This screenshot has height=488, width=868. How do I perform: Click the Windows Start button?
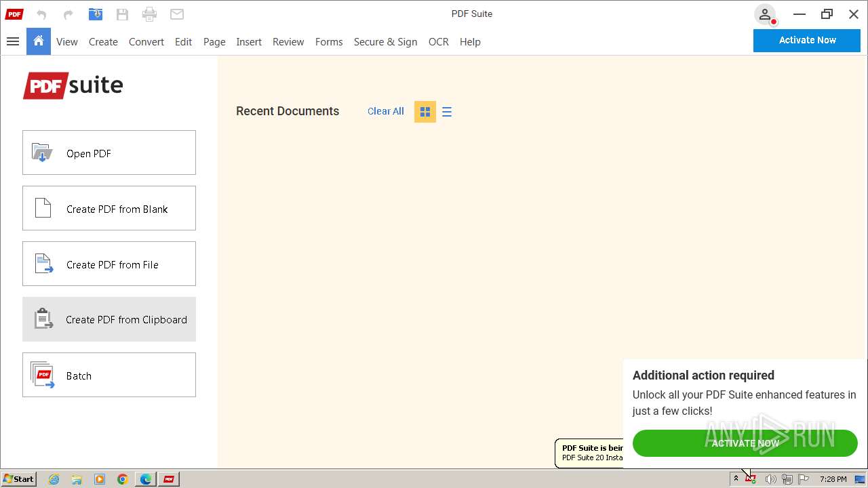coord(19,479)
